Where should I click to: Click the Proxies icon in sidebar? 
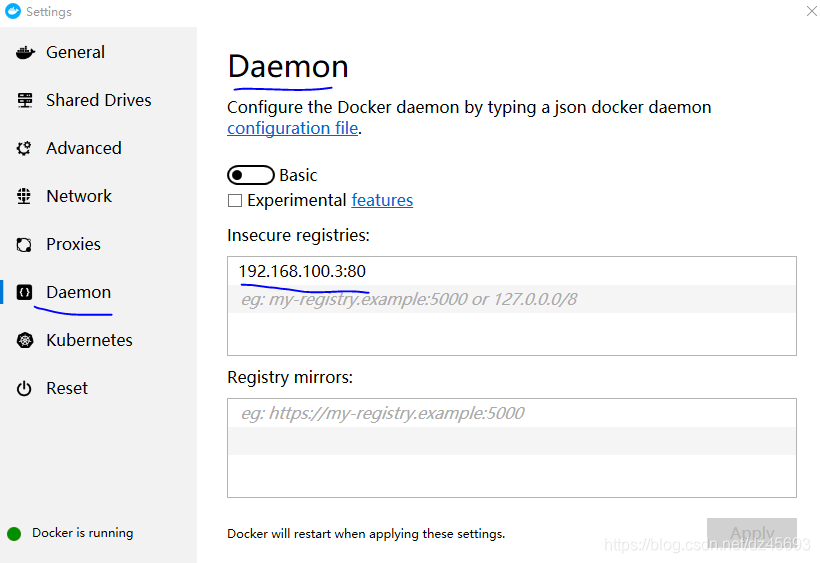[24, 244]
